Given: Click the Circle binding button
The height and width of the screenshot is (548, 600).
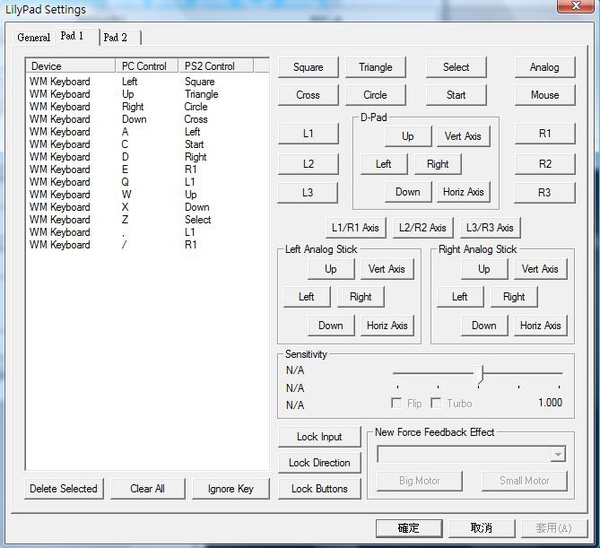Looking at the screenshot, I should point(375,95).
